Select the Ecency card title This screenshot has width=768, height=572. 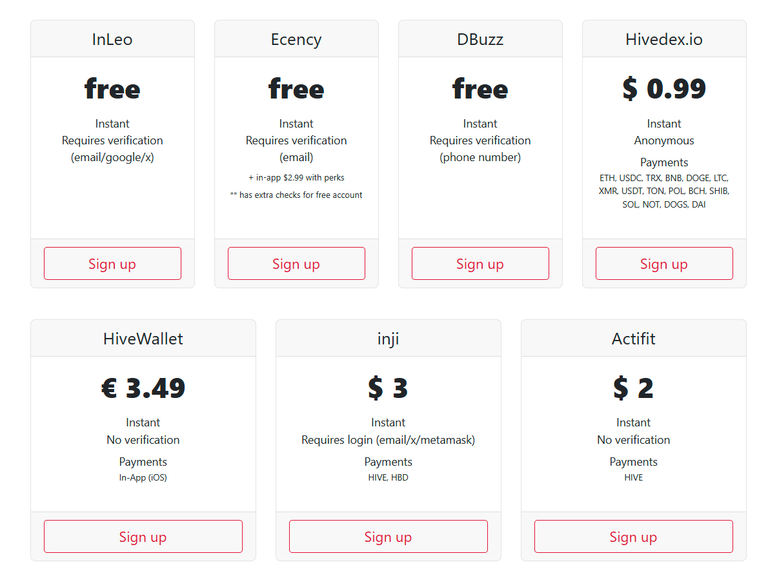point(296,39)
